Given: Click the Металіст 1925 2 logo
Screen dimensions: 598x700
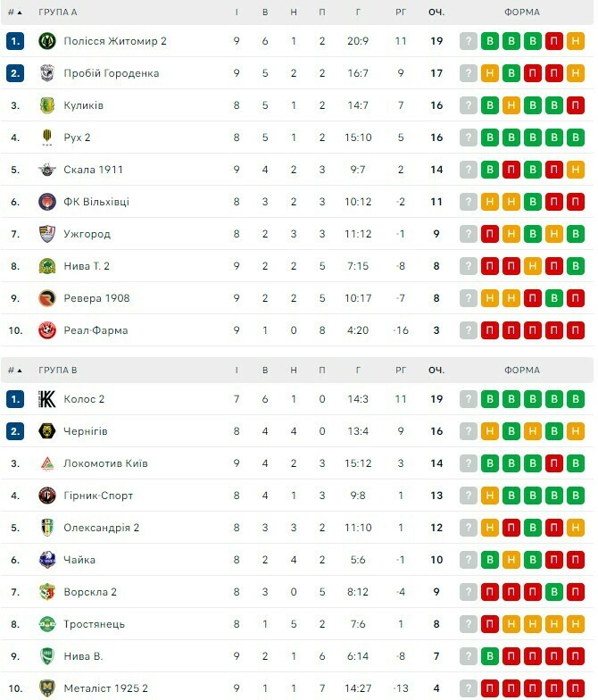Looking at the screenshot, I should [x=47, y=688].
